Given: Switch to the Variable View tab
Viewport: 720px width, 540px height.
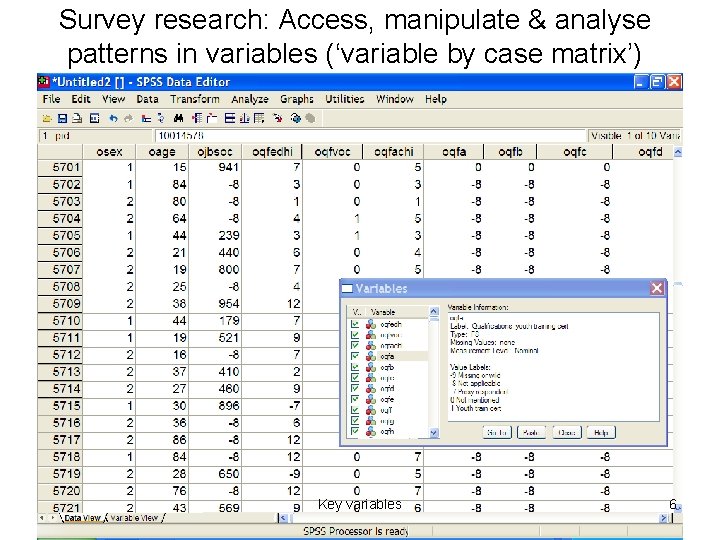Looking at the screenshot, I should pos(135,518).
